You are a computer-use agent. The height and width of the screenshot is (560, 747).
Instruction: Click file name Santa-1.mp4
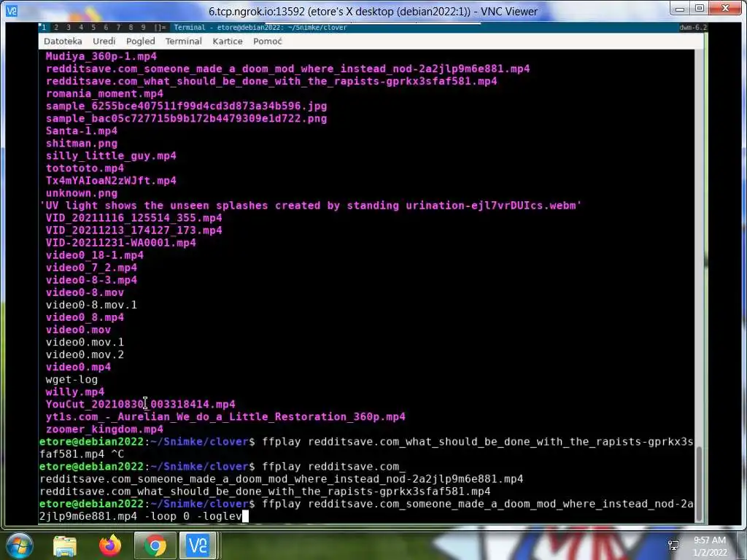[x=82, y=131]
